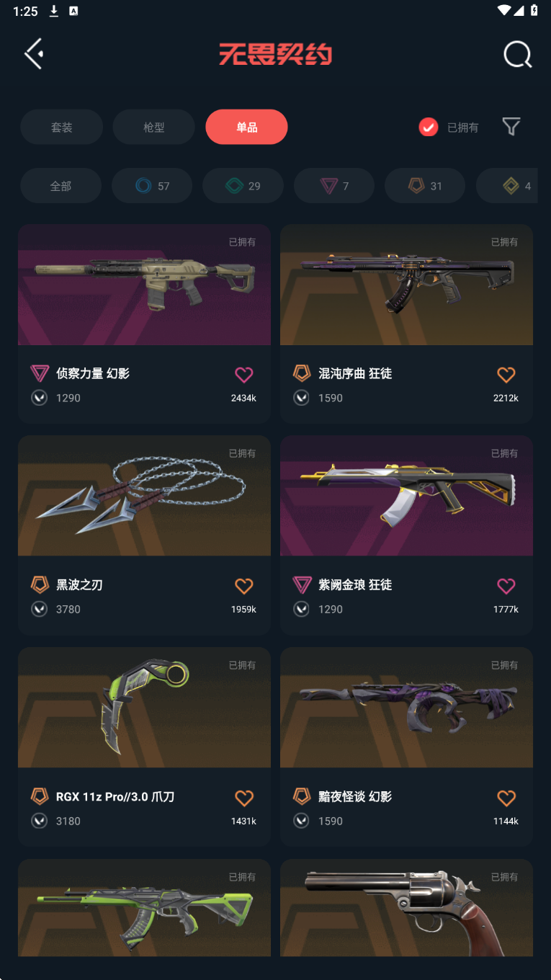Tap the back arrow icon
Viewport: 551px width, 980px height.
34,54
